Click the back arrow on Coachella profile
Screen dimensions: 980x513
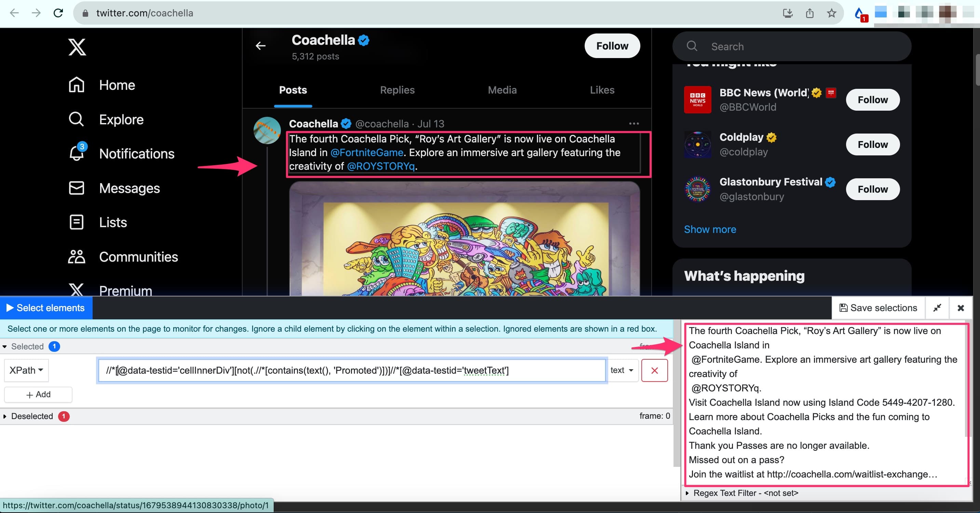(261, 46)
